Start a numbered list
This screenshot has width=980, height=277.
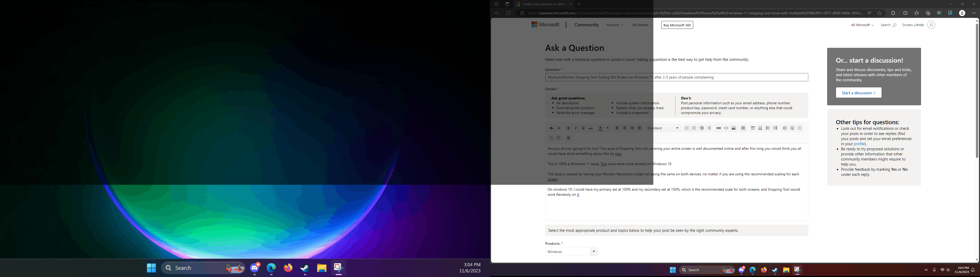pos(687,128)
